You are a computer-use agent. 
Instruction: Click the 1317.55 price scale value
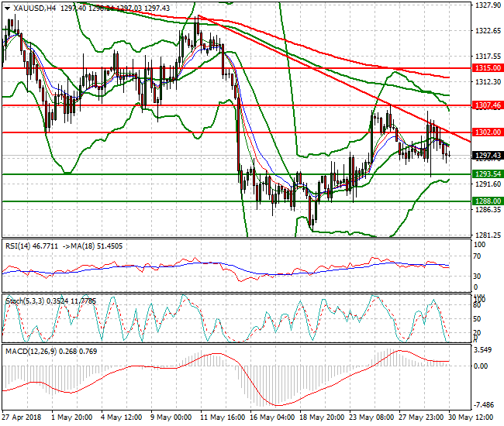pyautogui.click(x=488, y=57)
